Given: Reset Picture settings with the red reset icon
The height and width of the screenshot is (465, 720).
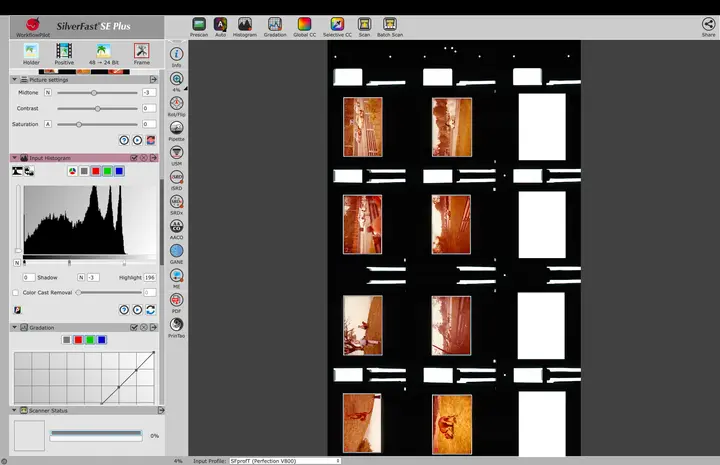Looking at the screenshot, I should pos(151,140).
